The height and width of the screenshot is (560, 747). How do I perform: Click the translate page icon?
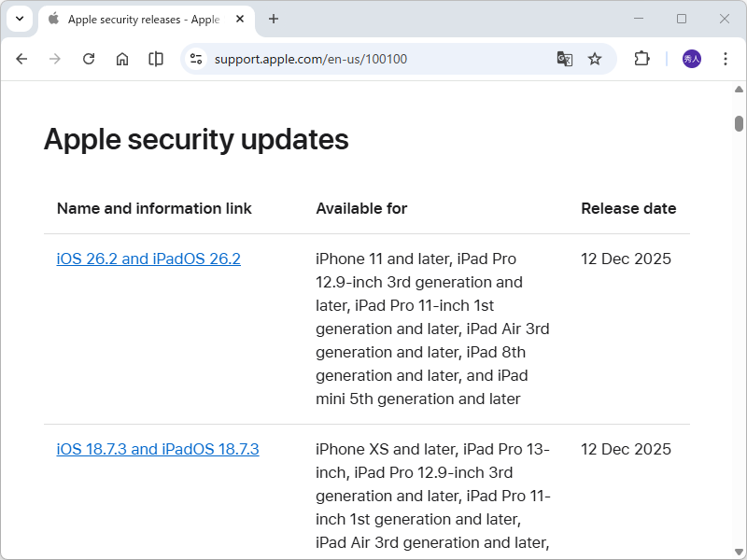(x=564, y=59)
